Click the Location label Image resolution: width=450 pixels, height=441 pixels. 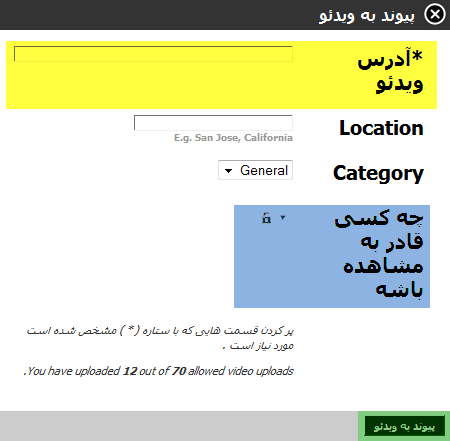point(381,128)
